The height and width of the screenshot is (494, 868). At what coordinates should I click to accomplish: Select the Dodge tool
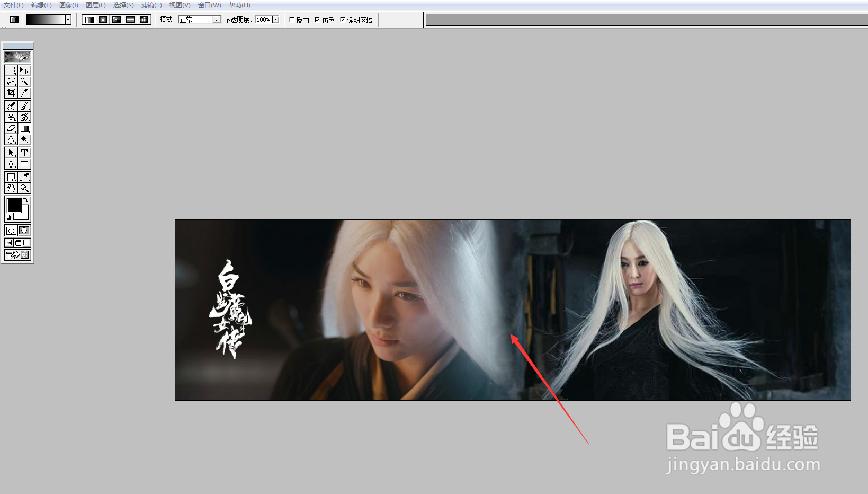pos(24,139)
